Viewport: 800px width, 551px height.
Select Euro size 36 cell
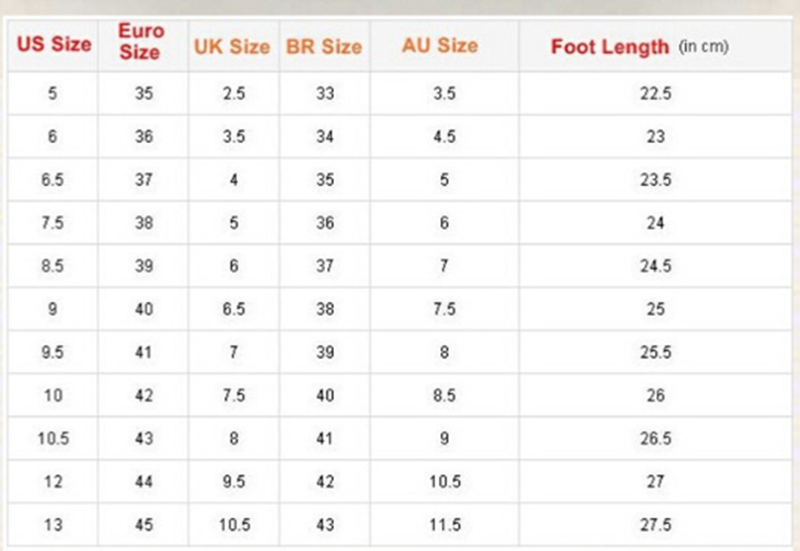tap(144, 137)
